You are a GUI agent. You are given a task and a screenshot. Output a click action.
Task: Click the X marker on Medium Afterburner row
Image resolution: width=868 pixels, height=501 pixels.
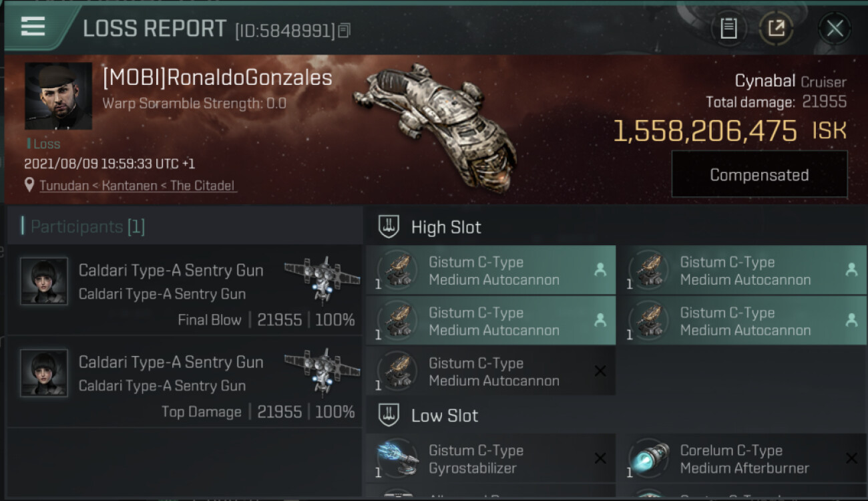[x=851, y=458]
